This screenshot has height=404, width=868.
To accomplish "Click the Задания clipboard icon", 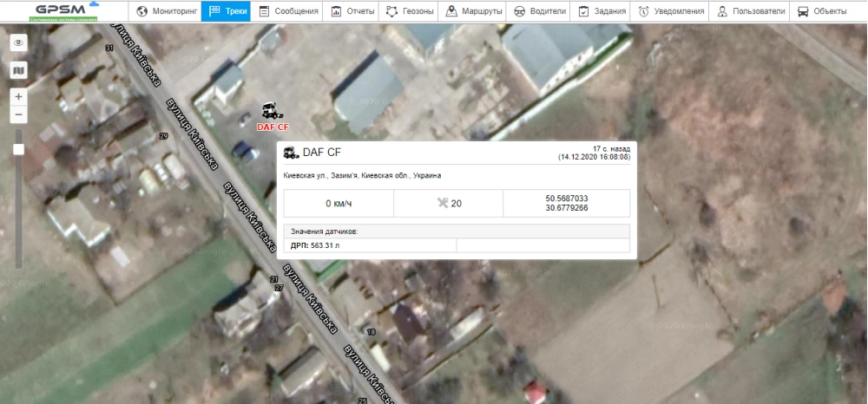I will 584,11.
